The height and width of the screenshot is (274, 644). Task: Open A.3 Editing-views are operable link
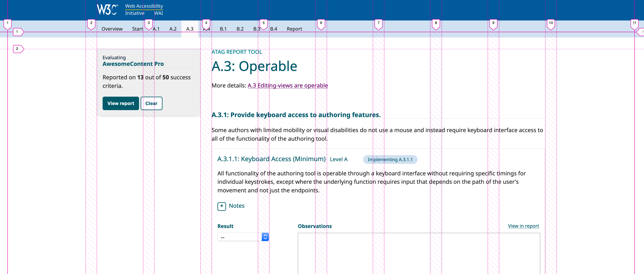tap(287, 85)
